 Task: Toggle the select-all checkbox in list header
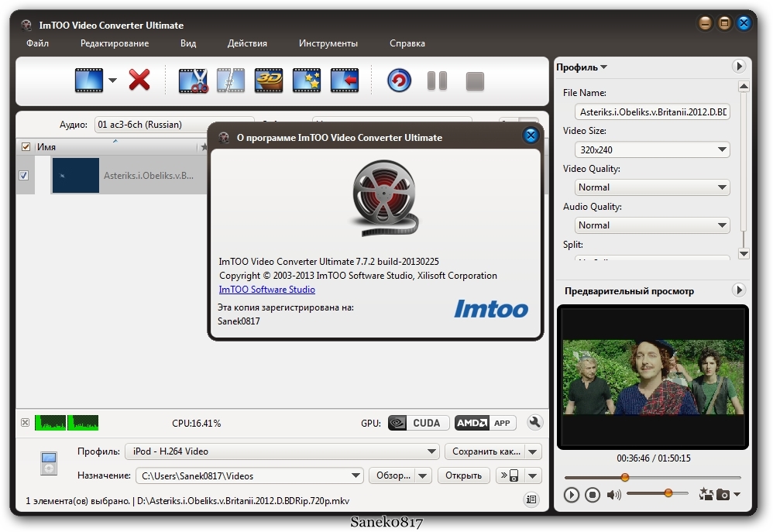[x=26, y=147]
